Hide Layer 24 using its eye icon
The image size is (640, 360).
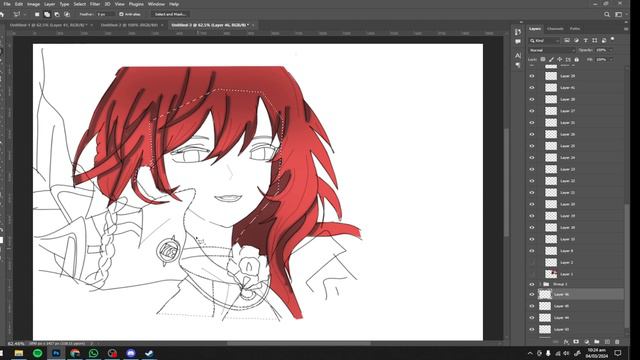[532, 158]
